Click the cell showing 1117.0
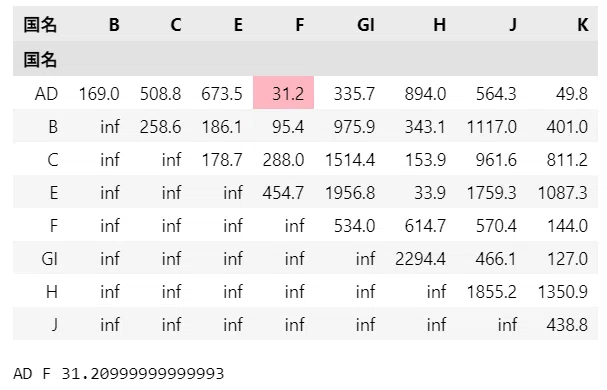607x390 pixels. click(x=491, y=127)
